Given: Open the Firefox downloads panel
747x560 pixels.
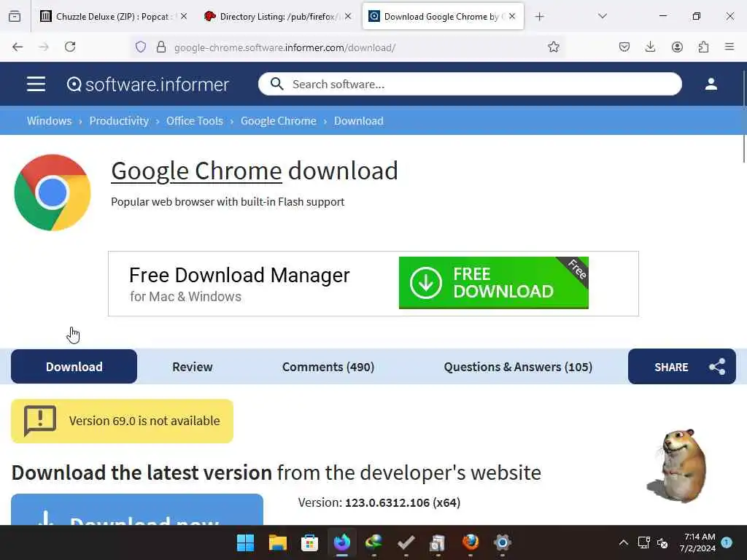Looking at the screenshot, I should coord(650,47).
